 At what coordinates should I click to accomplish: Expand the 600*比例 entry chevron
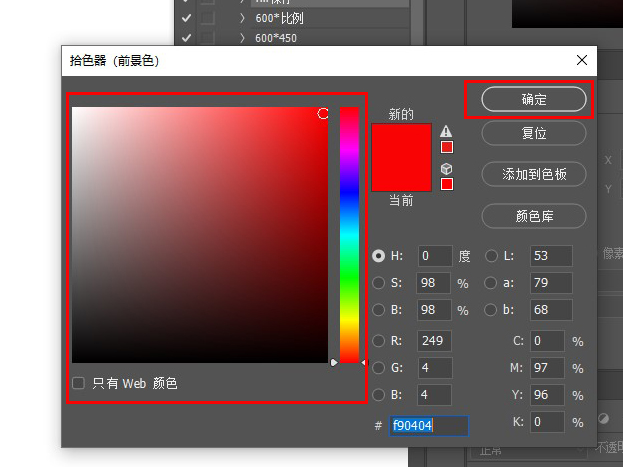pos(242,18)
